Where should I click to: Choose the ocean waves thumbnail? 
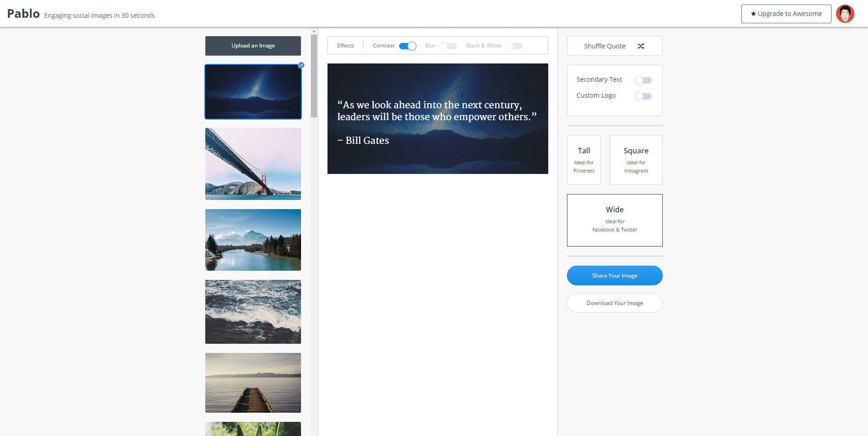(253, 312)
